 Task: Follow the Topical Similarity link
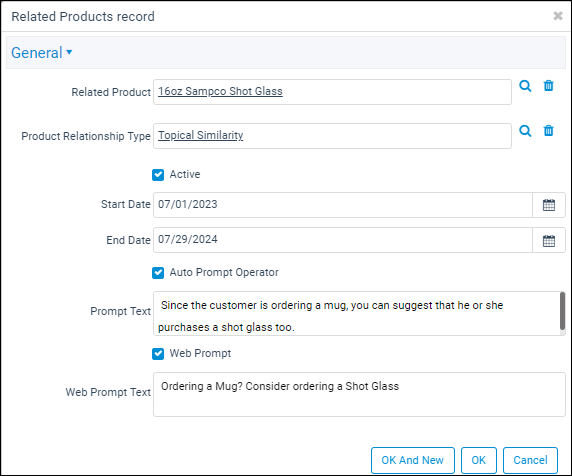pos(200,135)
